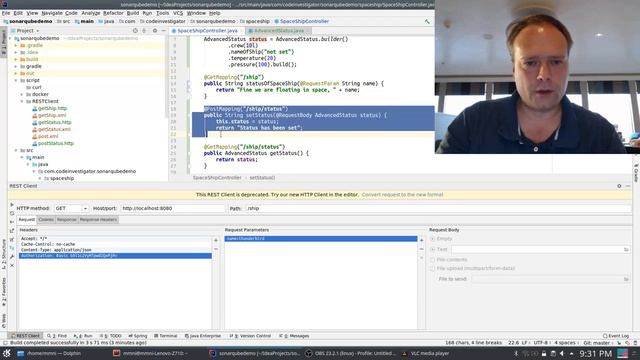The width and height of the screenshot is (640, 360).
Task: Run the REST request with the play icon
Action: pos(12,204)
